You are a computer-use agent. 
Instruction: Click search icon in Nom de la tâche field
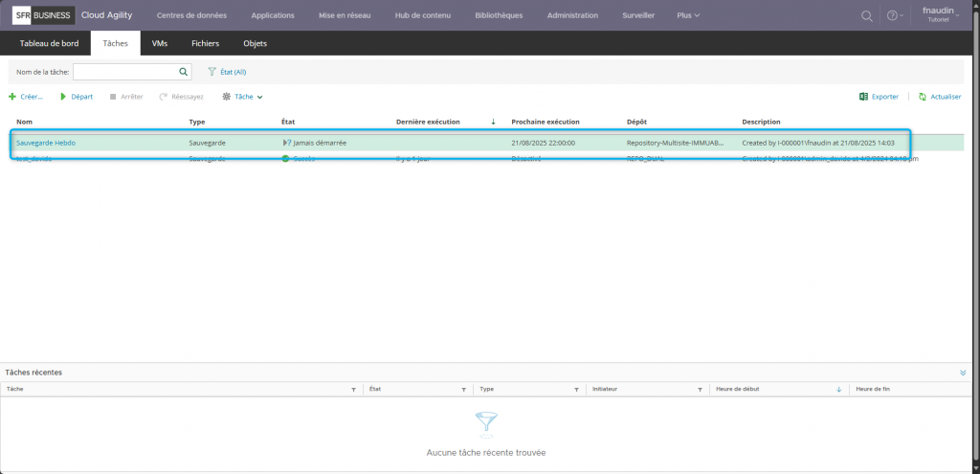[x=183, y=72]
